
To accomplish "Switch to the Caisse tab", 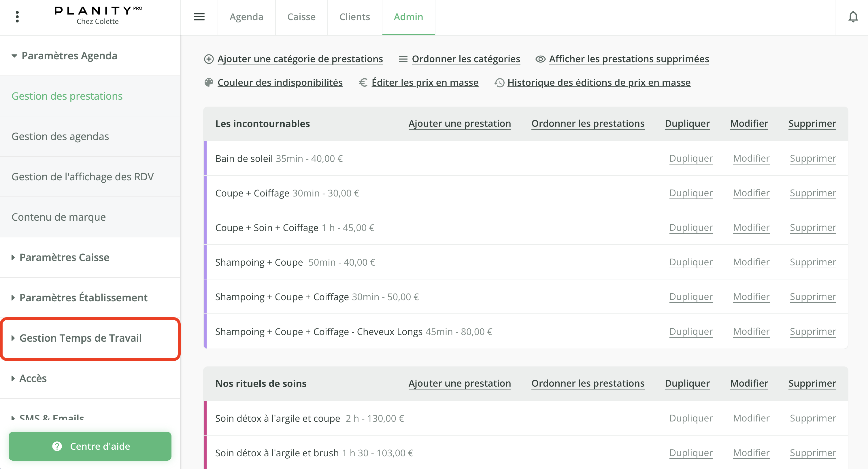I will click(x=301, y=16).
